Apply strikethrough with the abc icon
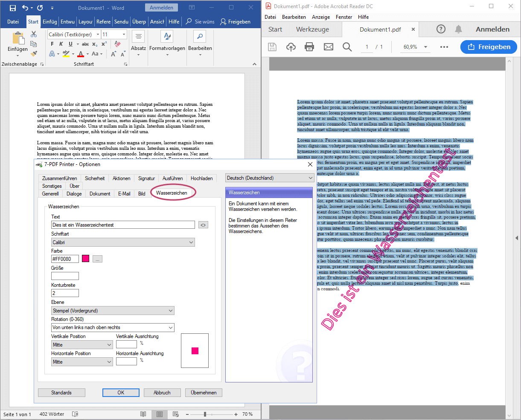 pyautogui.click(x=85, y=44)
